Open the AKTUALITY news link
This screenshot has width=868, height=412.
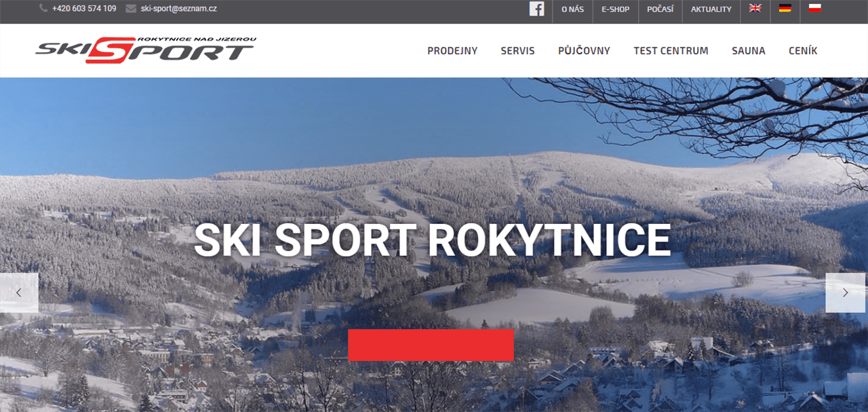(711, 10)
